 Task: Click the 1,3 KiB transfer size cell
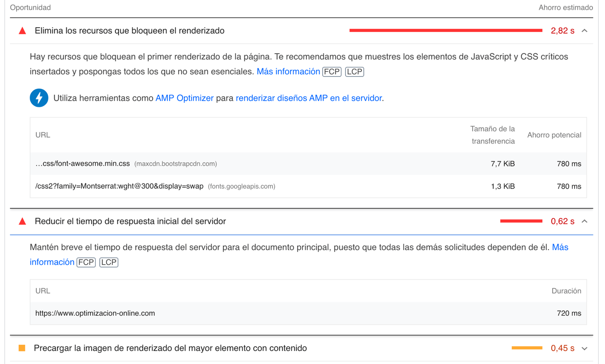click(x=503, y=186)
